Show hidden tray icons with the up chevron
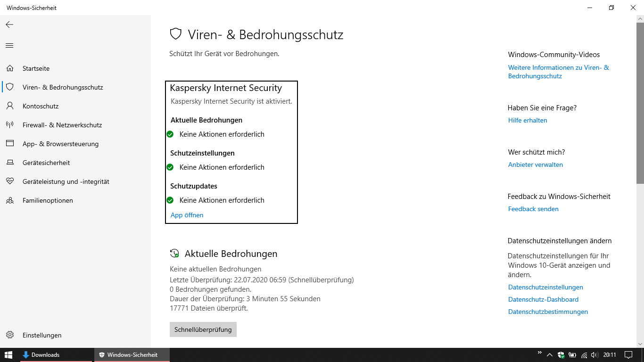The height and width of the screenshot is (362, 644). 550,355
